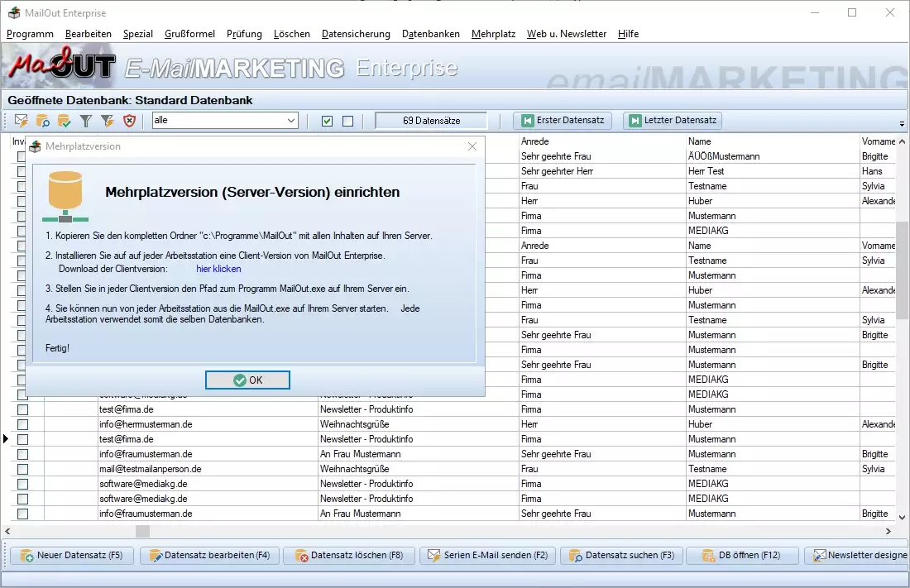Open the 'alle' filter dropdown
Viewport: 910px width, 588px height.
(290, 121)
